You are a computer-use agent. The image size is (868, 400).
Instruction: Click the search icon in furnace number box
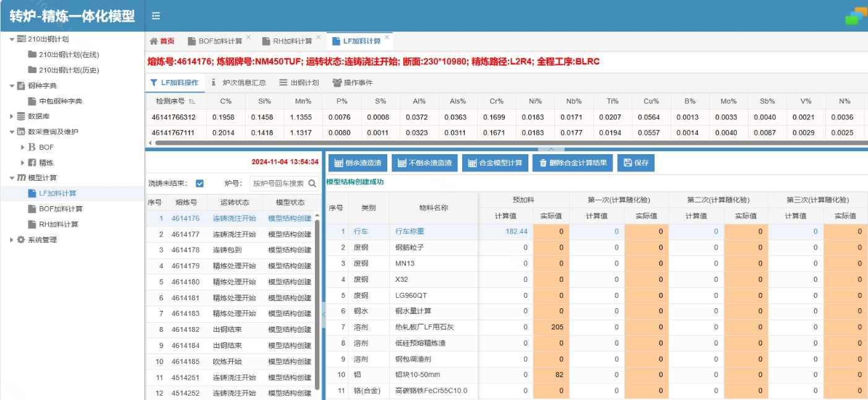click(312, 183)
